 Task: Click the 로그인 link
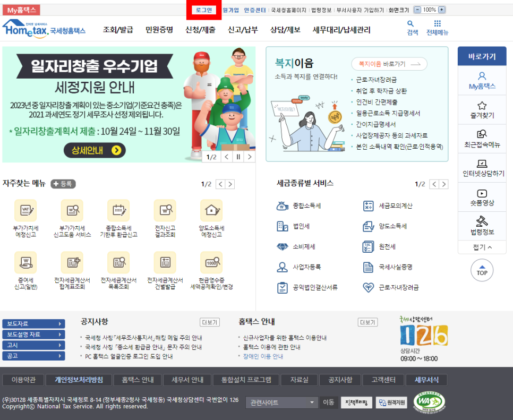coord(204,10)
